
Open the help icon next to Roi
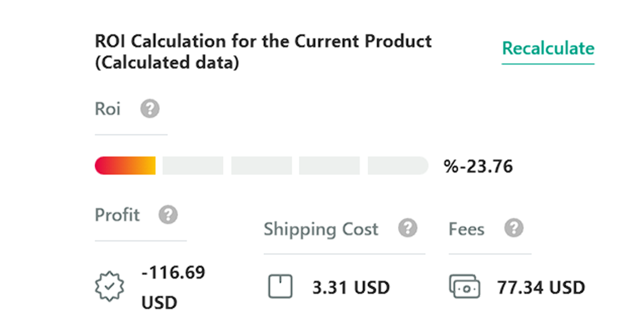pos(150,109)
